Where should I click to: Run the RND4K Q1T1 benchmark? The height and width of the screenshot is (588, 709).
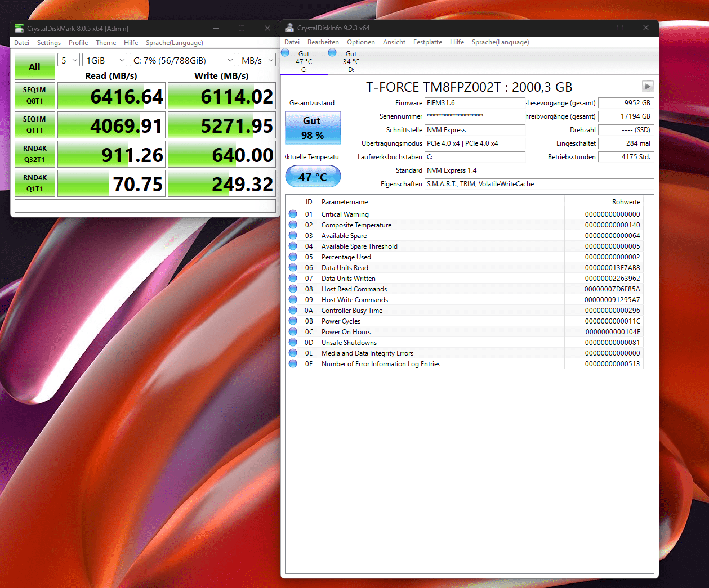point(34,183)
